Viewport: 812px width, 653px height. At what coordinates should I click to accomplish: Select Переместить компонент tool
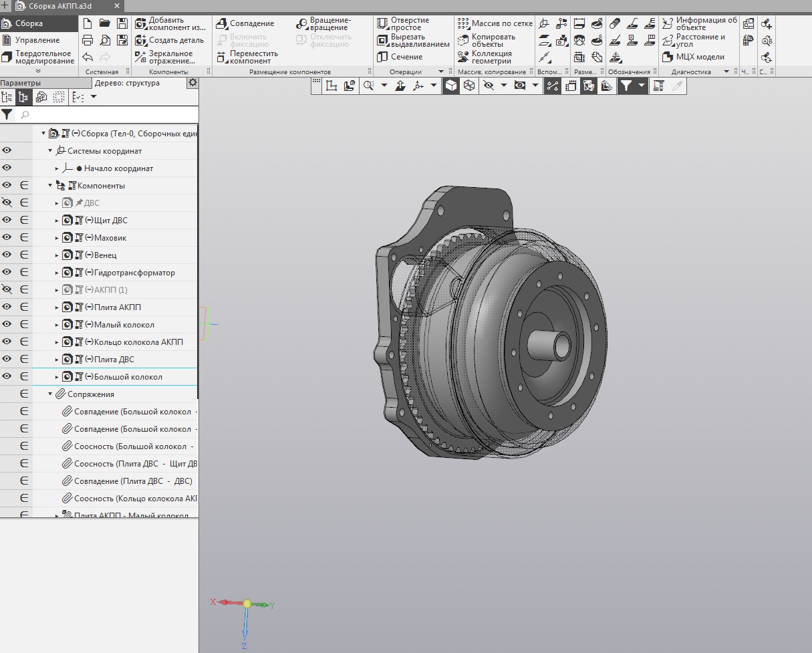click(247, 57)
